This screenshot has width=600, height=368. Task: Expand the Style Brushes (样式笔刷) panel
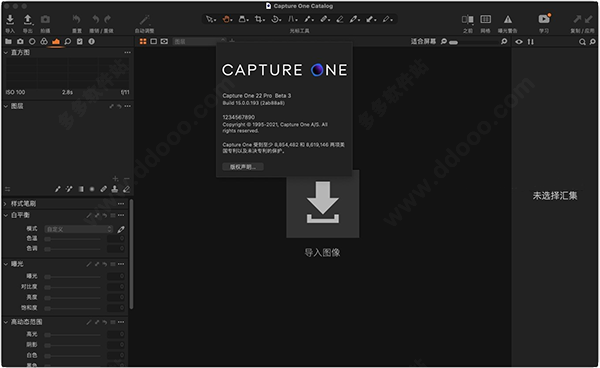(x=5, y=204)
